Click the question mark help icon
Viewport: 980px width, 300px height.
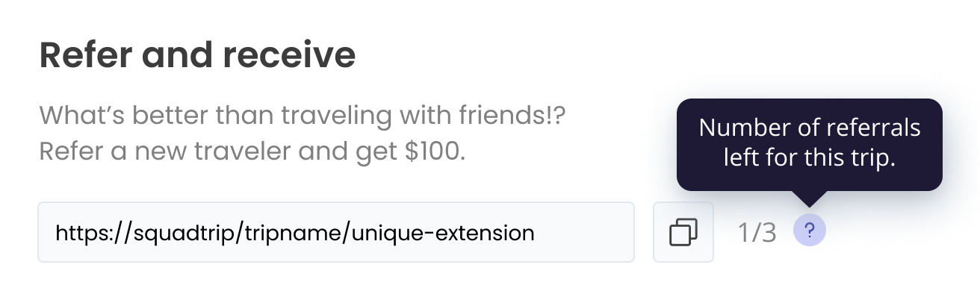[810, 231]
